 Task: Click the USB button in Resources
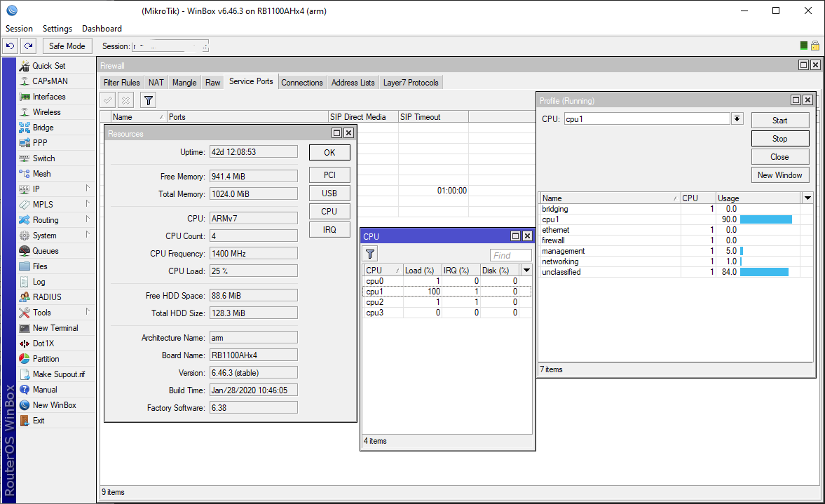pos(329,193)
